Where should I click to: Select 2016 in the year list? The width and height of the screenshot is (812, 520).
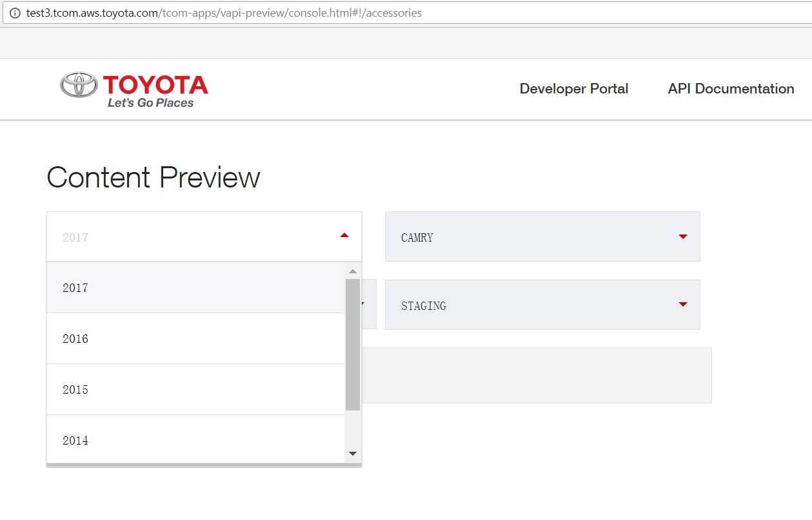(x=196, y=339)
